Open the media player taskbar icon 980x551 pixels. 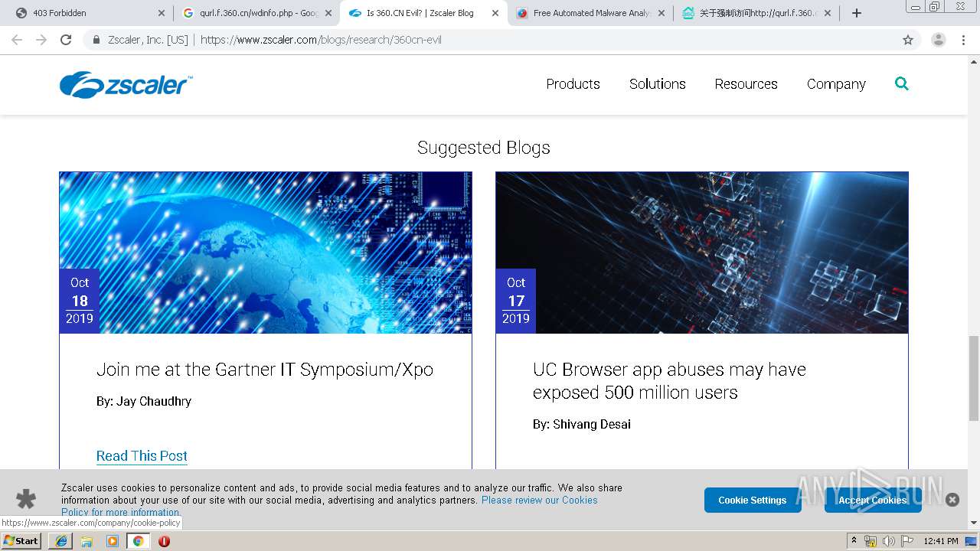113,541
